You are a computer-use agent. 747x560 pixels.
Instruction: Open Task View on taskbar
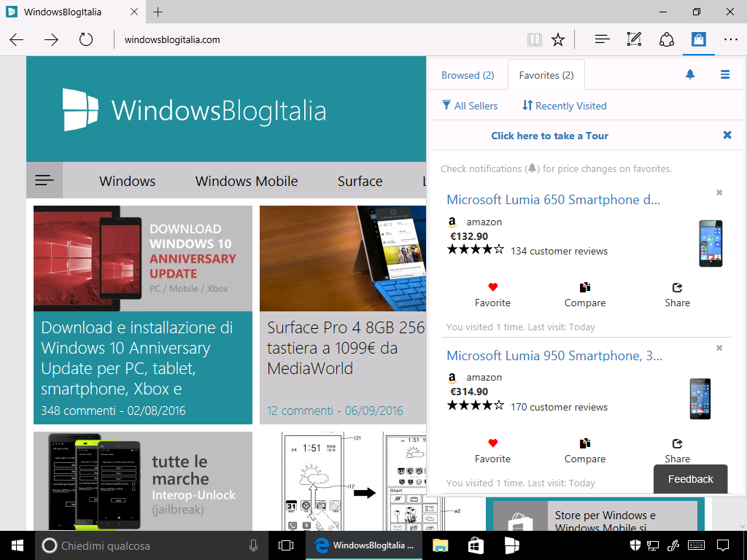click(x=286, y=545)
